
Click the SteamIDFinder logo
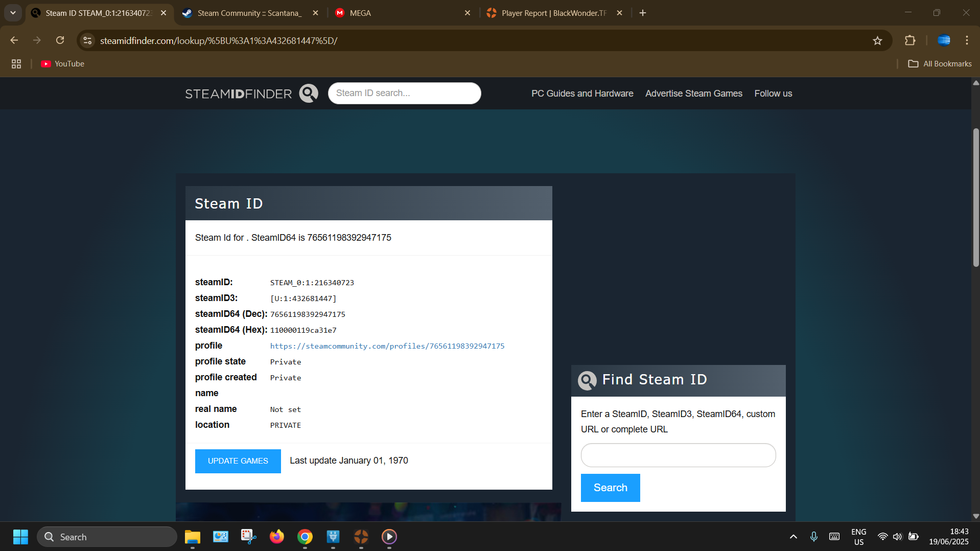coord(238,94)
